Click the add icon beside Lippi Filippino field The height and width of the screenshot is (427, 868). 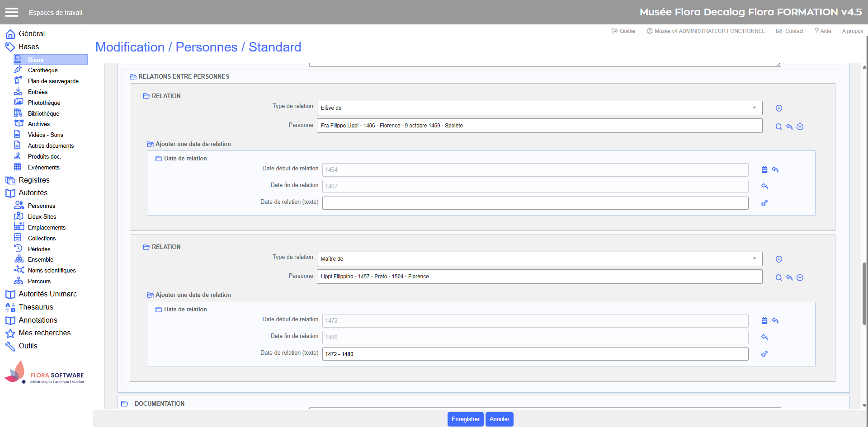[800, 278]
